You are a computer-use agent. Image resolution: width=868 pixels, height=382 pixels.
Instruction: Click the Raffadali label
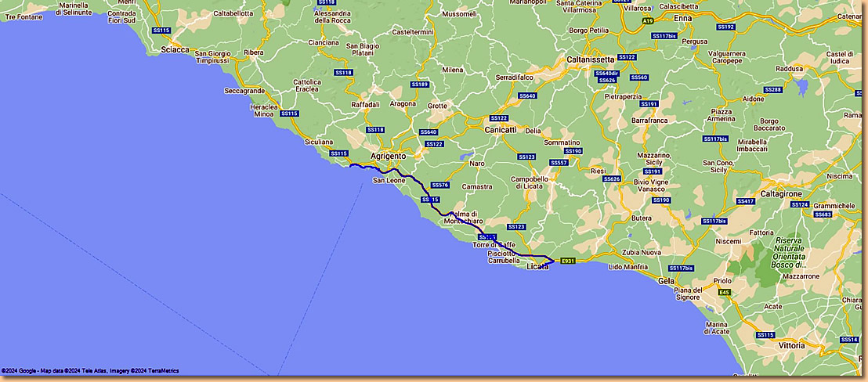(365, 104)
